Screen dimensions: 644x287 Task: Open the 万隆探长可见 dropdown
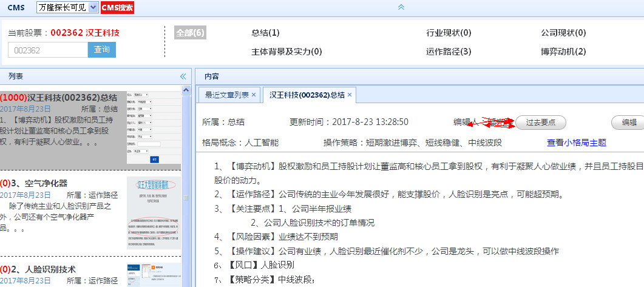pyautogui.click(x=66, y=7)
